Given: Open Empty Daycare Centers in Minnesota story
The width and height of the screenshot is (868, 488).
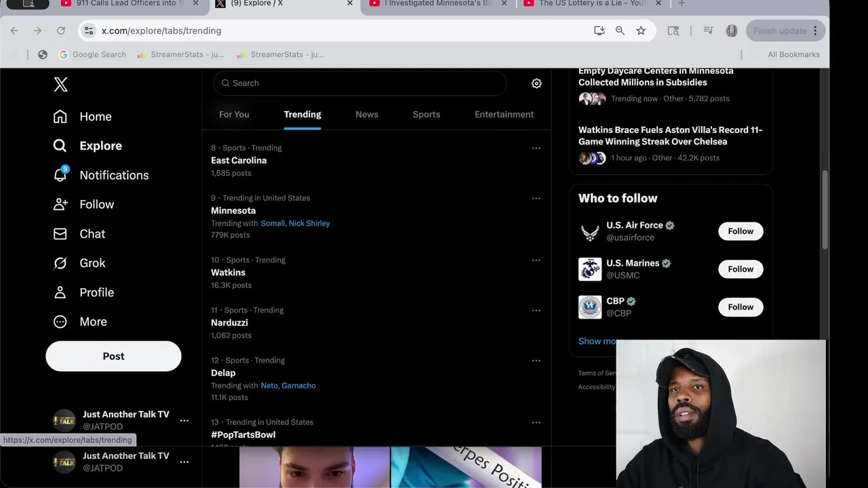Looking at the screenshot, I should click(656, 77).
